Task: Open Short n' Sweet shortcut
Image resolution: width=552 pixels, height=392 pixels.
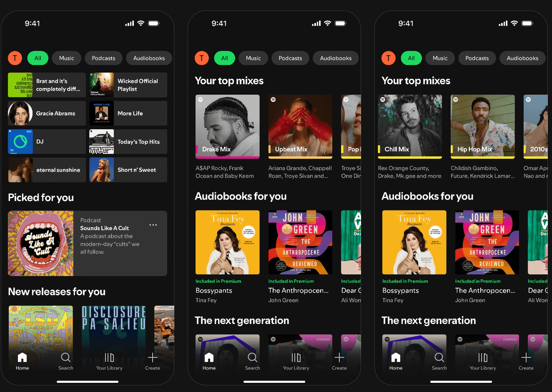Action: (x=128, y=170)
